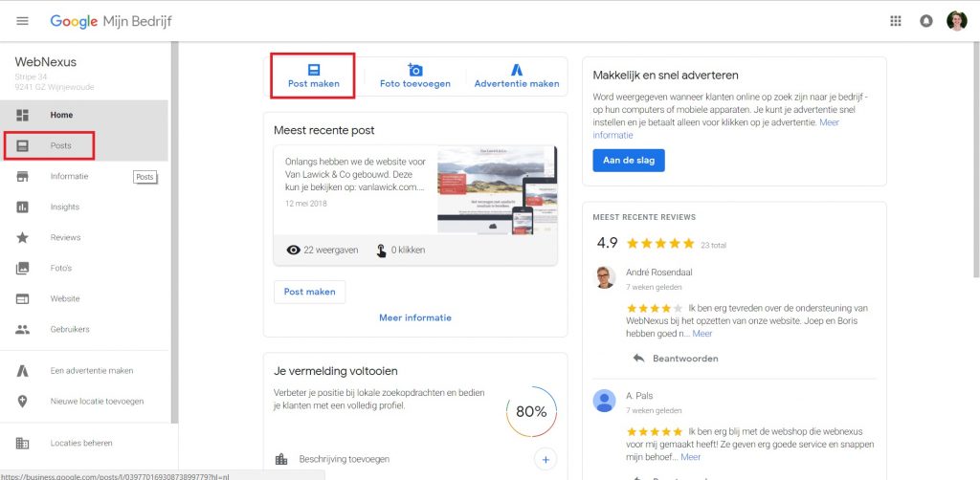Image resolution: width=980 pixels, height=480 pixels.
Task: Click the blue Aan de slag button
Action: pos(629,161)
